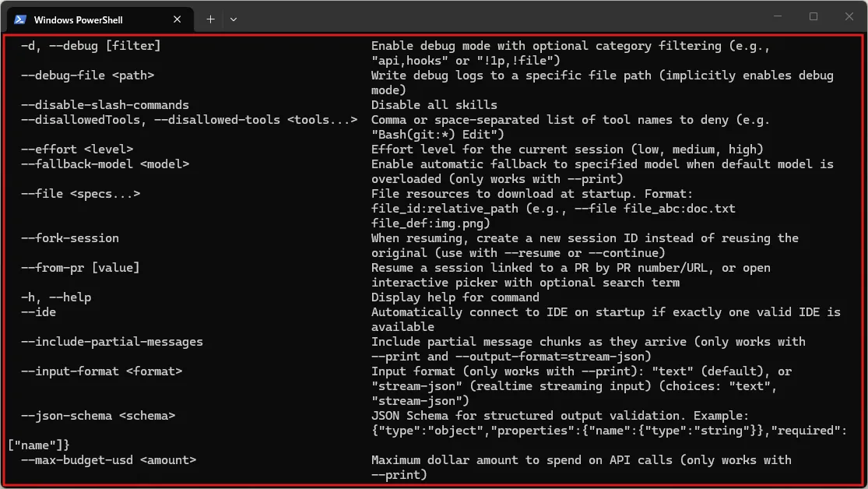Click the "--json-schema <schema>" option
The image size is (868, 489).
98,416
